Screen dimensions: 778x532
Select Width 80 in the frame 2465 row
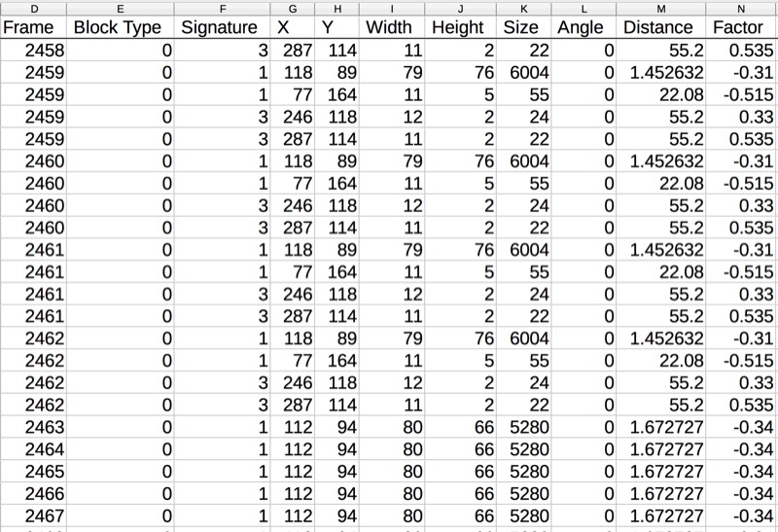point(392,472)
